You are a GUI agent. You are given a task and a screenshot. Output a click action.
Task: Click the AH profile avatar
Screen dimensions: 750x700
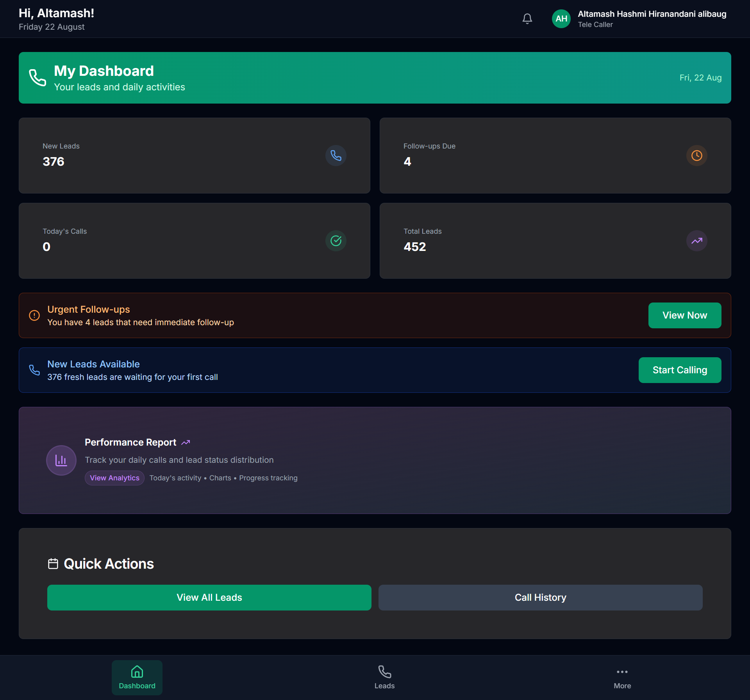[561, 19]
